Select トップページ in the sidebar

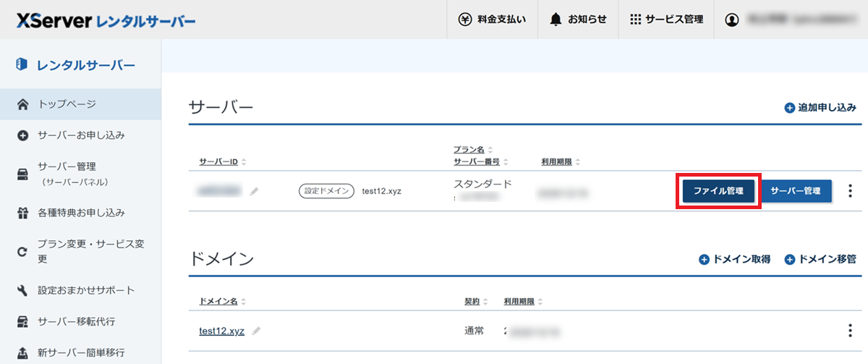(67, 104)
